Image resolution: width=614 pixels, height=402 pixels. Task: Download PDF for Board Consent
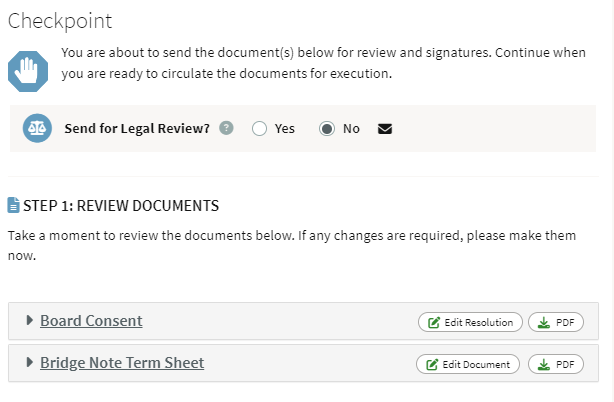[x=556, y=322]
